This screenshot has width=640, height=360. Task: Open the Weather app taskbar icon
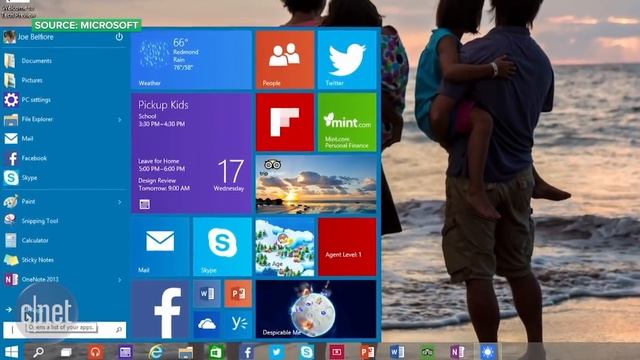(x=488, y=352)
